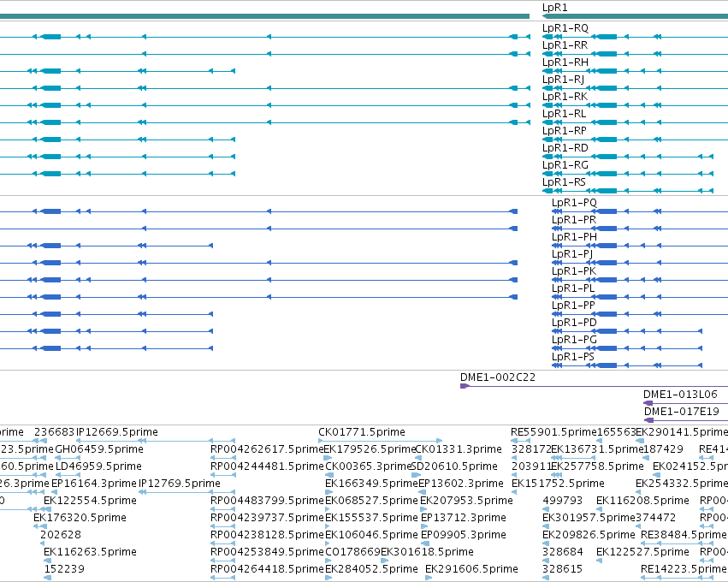Click the 152239 feature label
Image resolution: width=728 pixels, height=582 pixels.
tap(64, 569)
